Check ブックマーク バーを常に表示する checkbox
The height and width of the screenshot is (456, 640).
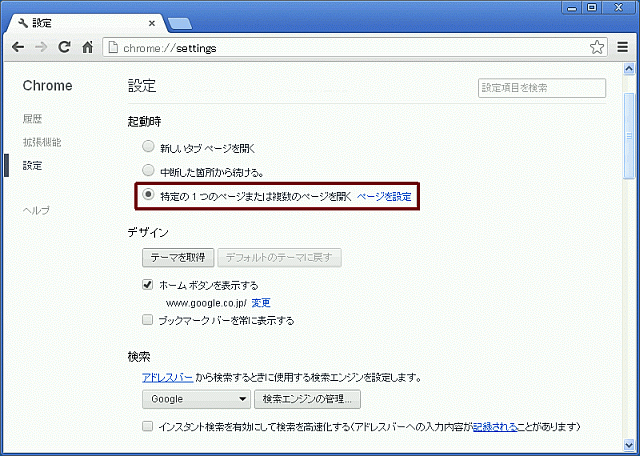[x=147, y=320]
